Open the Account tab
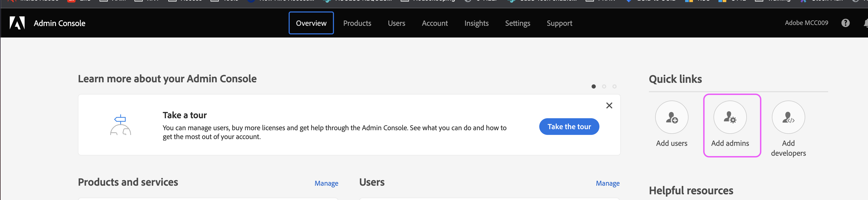This screenshot has width=868, height=200. (434, 23)
